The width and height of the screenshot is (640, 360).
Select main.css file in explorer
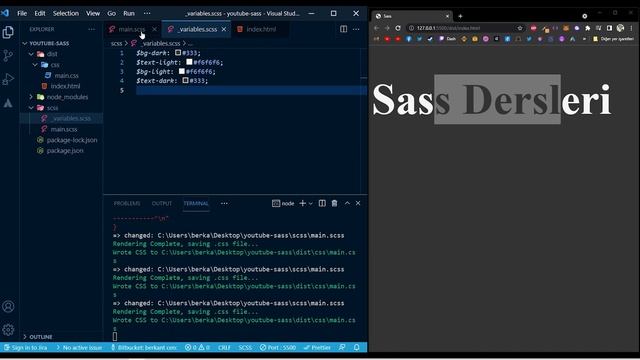[x=66, y=76]
